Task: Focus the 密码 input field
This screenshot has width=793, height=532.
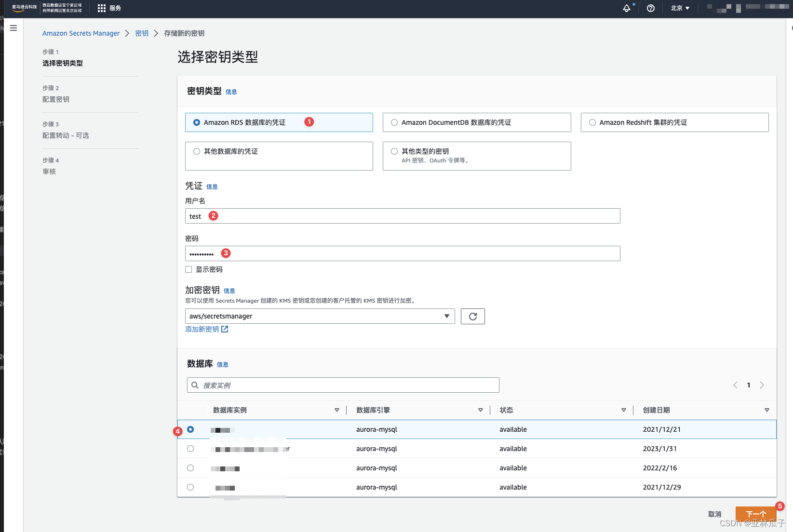Action: [x=403, y=253]
